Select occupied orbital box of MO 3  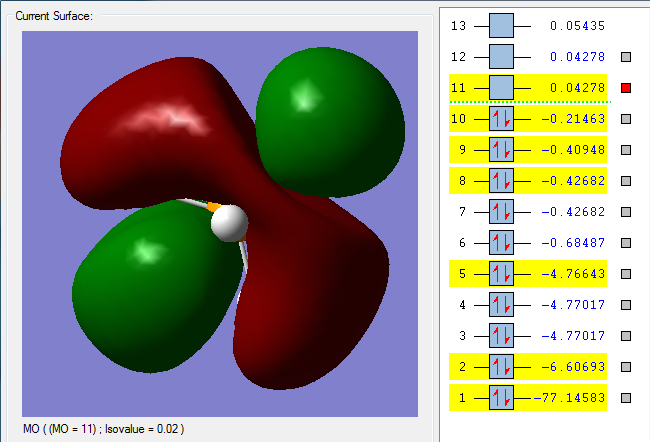501,335
